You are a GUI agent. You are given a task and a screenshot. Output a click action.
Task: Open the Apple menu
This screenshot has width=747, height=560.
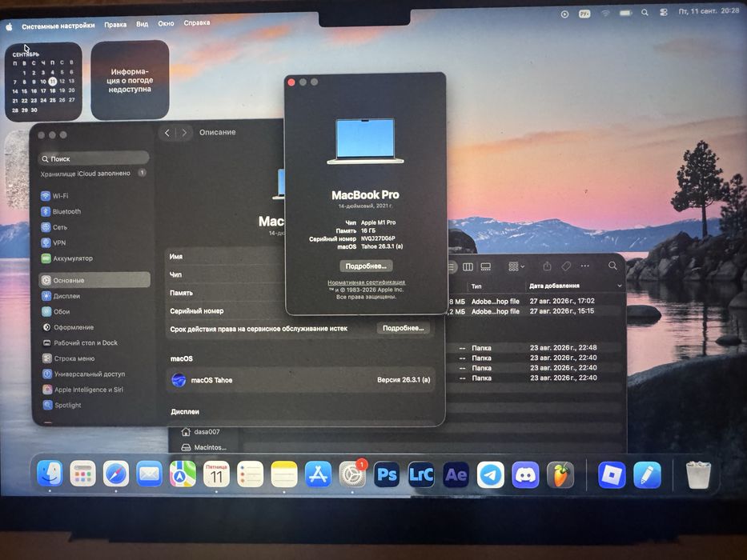[x=9, y=26]
